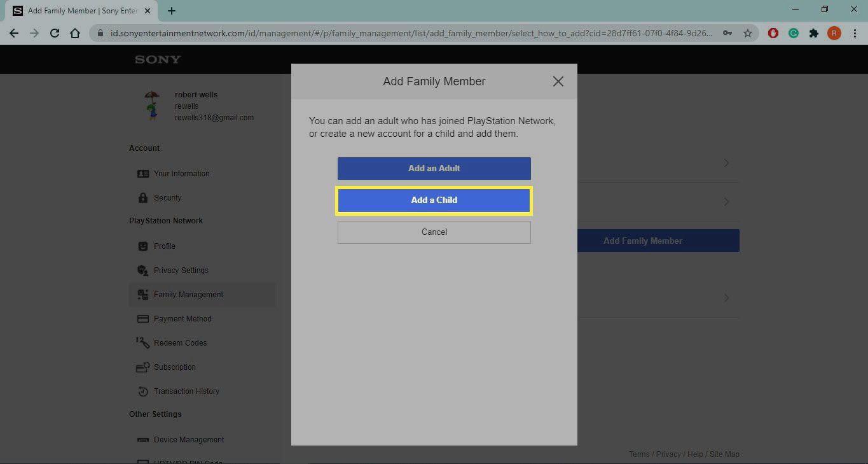
Task: Open the Subscription page
Action: point(175,367)
